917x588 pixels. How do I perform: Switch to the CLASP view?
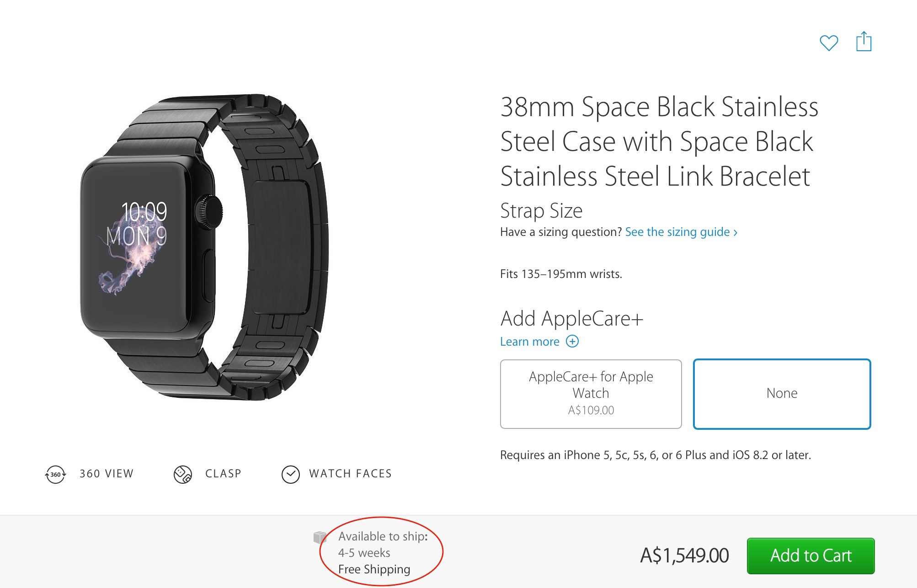(x=223, y=474)
